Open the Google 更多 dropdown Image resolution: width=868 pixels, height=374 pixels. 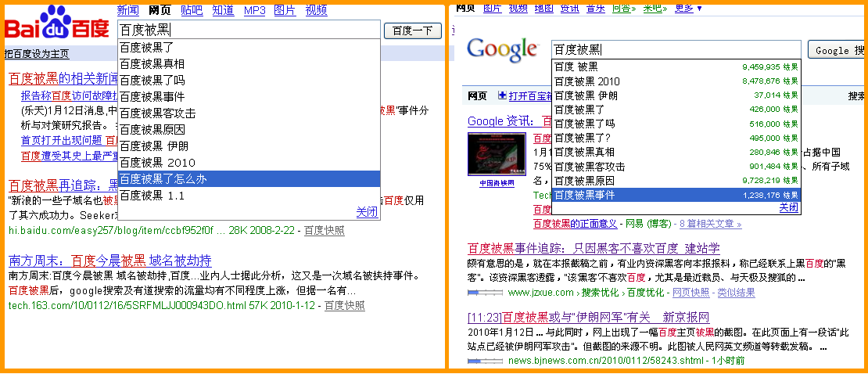[688, 8]
